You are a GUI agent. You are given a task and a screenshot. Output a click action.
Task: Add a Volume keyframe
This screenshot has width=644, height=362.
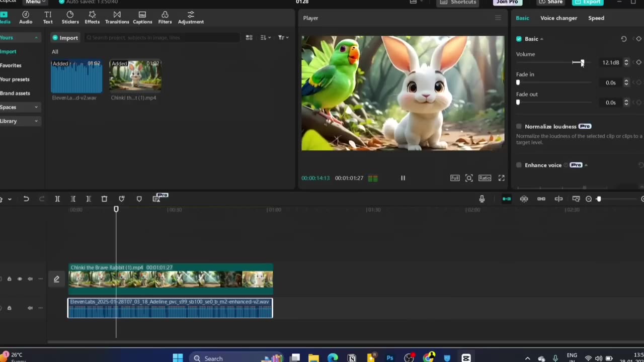pyautogui.click(x=638, y=62)
